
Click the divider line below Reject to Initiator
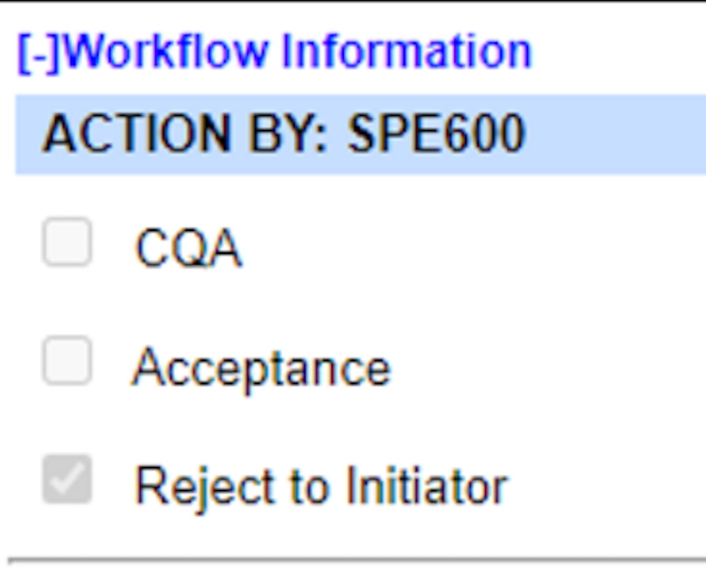[357, 558]
